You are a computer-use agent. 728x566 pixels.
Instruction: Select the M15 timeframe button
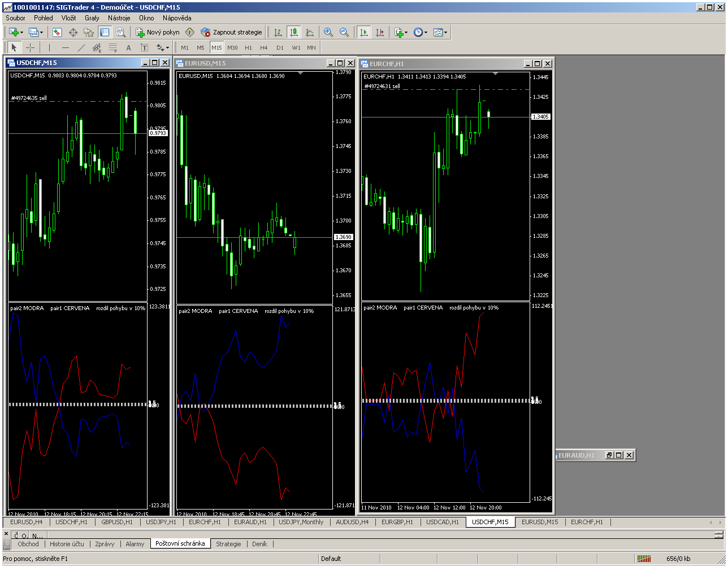pos(216,47)
